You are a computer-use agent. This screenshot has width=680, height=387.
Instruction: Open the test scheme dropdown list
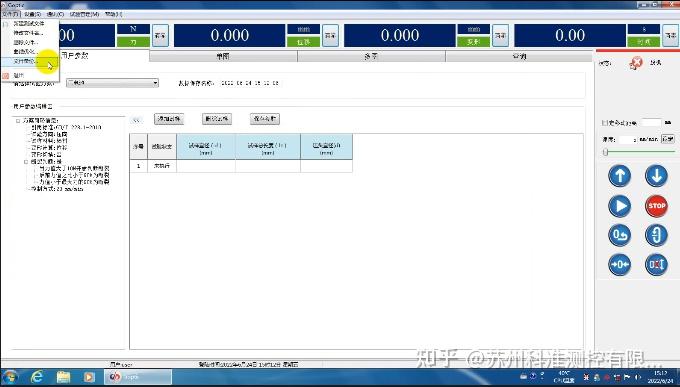(x=112, y=83)
